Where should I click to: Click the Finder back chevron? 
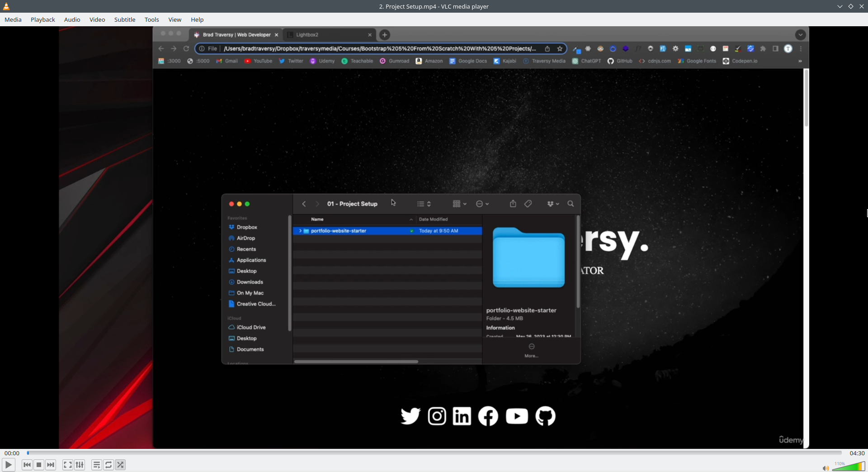point(304,204)
